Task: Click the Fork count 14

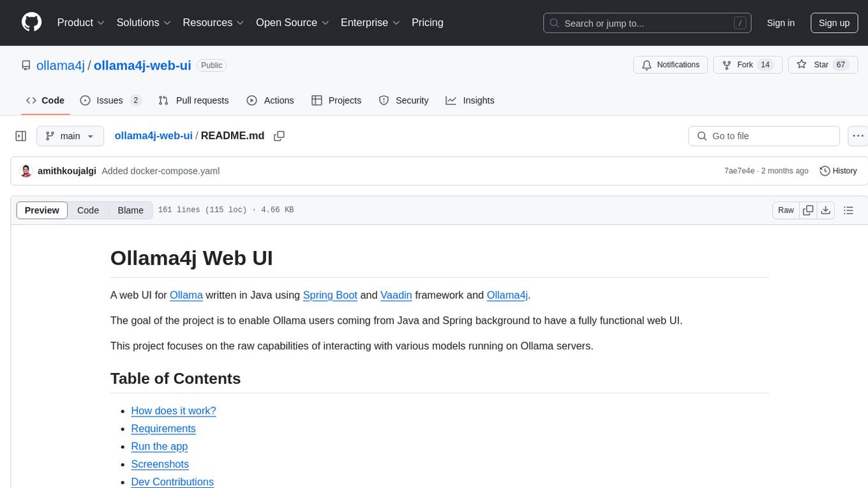Action: point(766,65)
